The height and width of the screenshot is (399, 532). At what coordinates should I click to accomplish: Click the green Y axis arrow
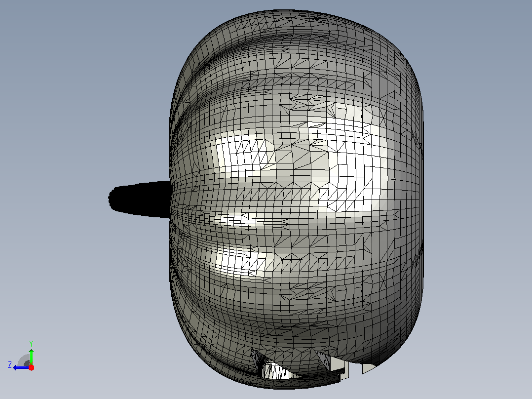[x=31, y=356]
